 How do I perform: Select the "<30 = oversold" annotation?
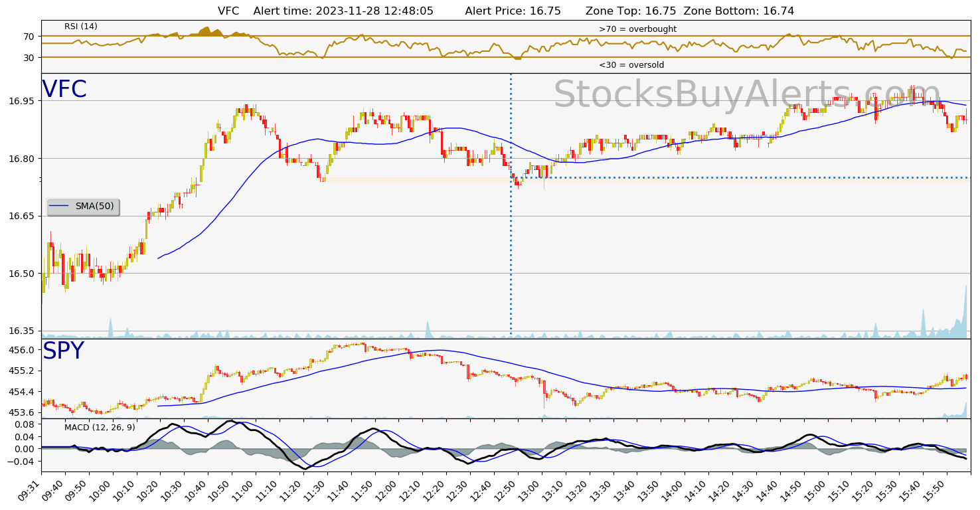point(631,65)
